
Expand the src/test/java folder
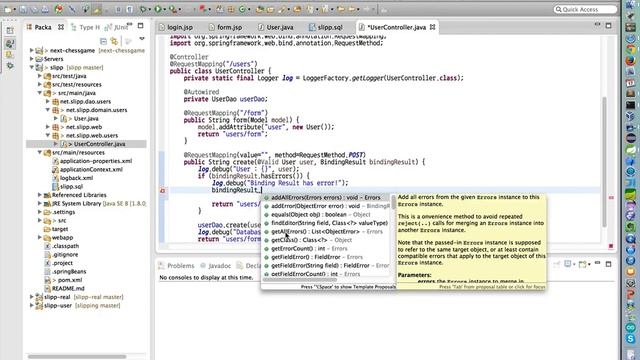pos(40,76)
